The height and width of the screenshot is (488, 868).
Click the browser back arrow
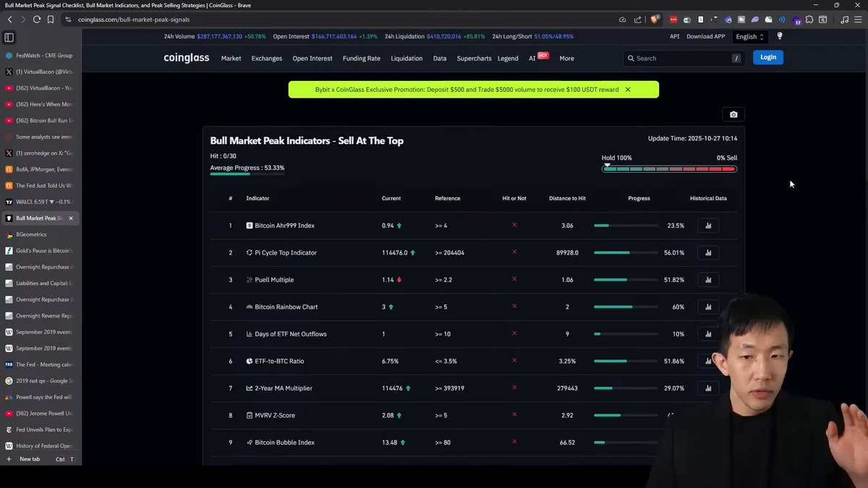(x=9, y=20)
